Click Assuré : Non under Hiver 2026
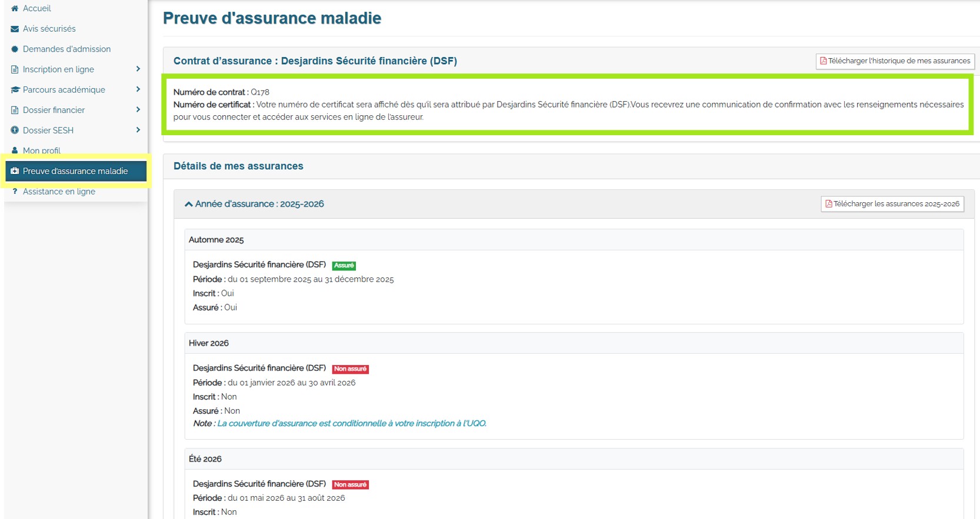Image resolution: width=980 pixels, height=519 pixels. click(x=216, y=411)
